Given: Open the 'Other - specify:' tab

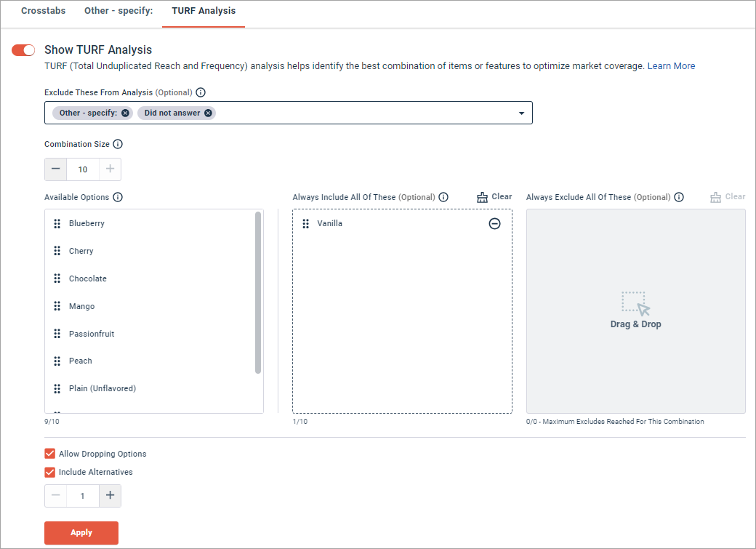Looking at the screenshot, I should [118, 11].
